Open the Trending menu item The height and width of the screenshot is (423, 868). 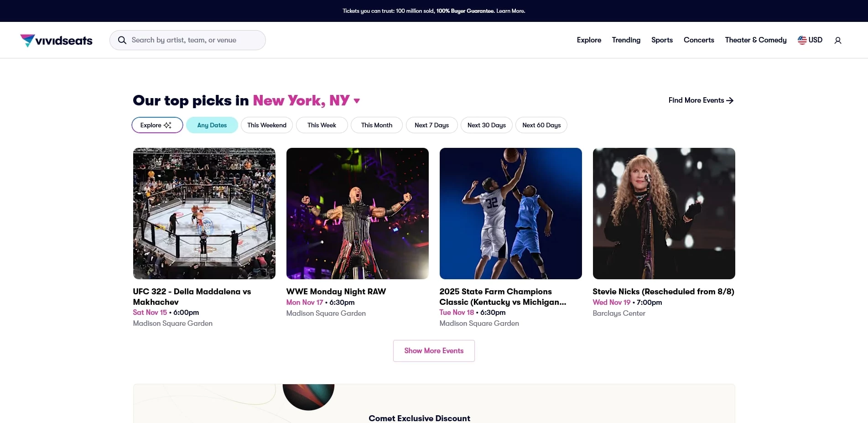[626, 40]
